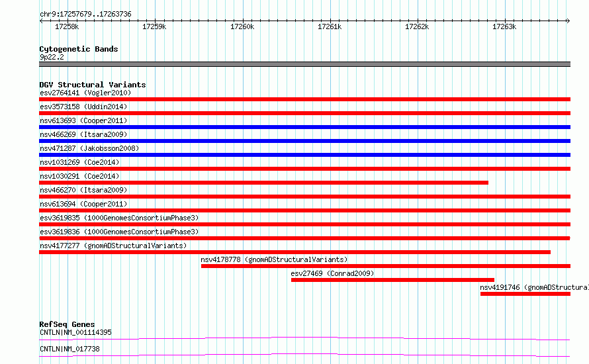Open esv3619835 (1000GenomesConsortiumPhase3) label
This screenshot has height=364, width=589.
click(x=119, y=218)
